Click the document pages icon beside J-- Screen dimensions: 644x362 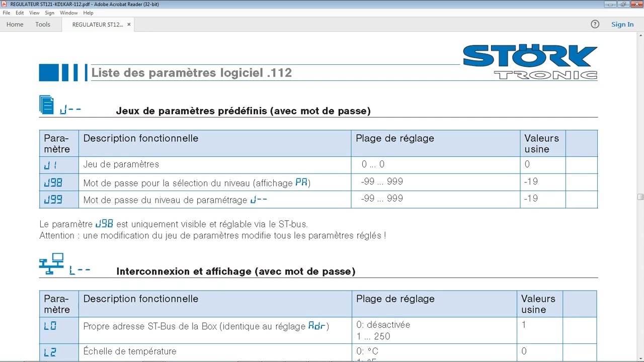tap(47, 105)
